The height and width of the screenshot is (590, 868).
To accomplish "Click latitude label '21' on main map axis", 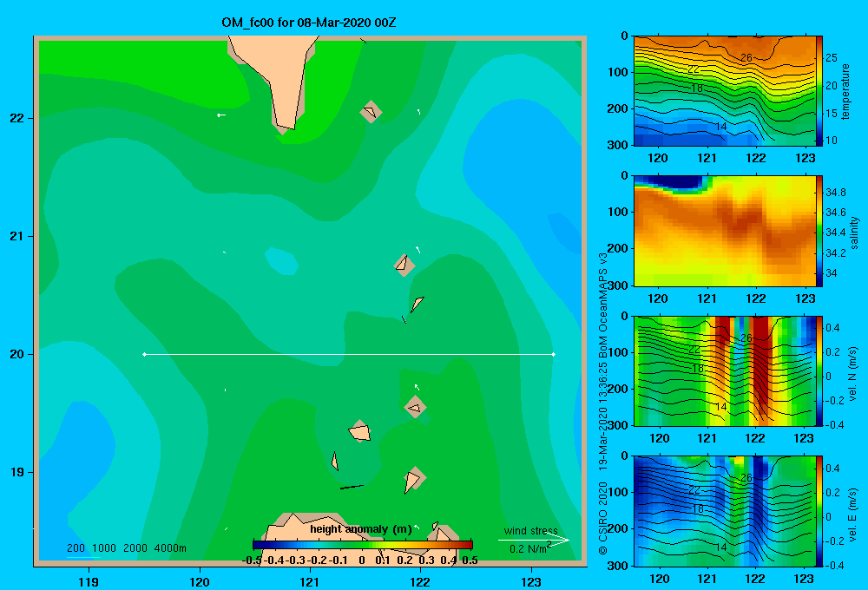I will pos(17,236).
